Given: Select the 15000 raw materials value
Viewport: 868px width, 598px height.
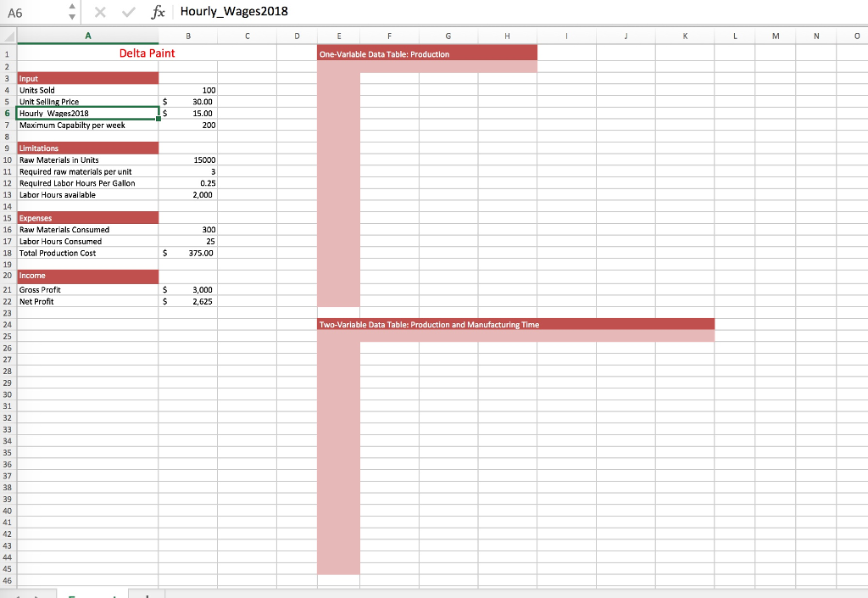Looking at the screenshot, I should 188,160.
